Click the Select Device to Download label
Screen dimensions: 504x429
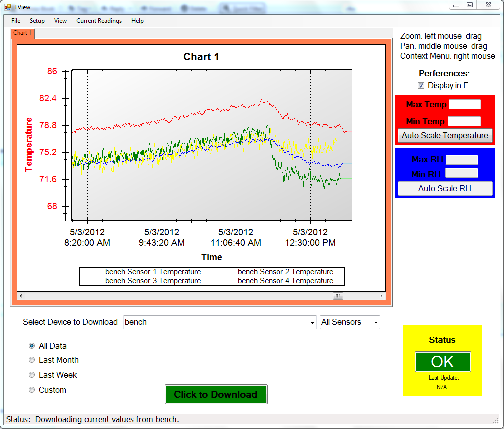click(x=70, y=322)
